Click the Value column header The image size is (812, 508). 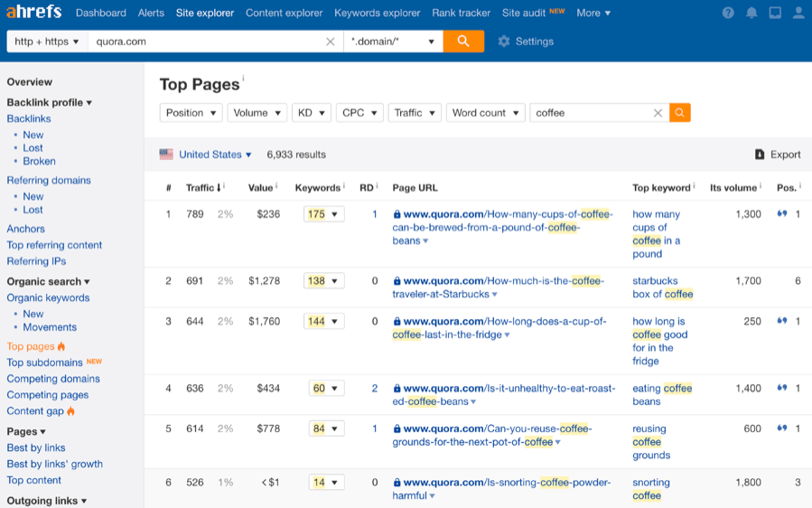click(260, 188)
